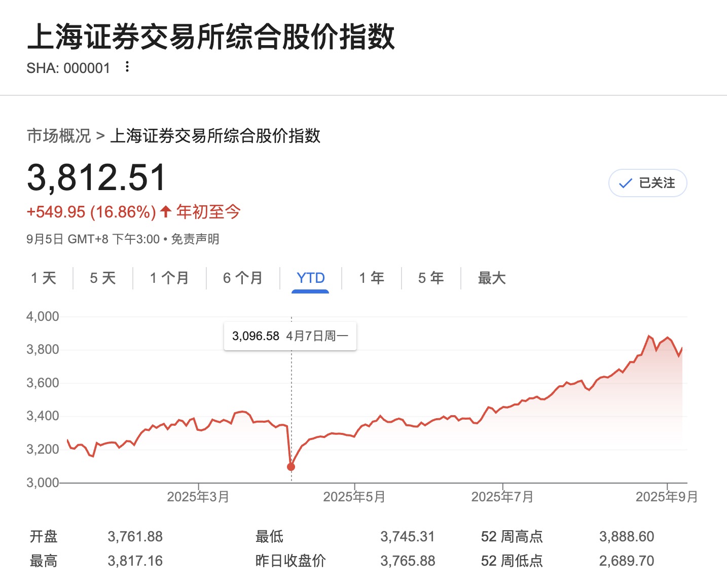Click the 52 周高点 value 3,888.60
This screenshot has height=588, width=727.
[627, 536]
